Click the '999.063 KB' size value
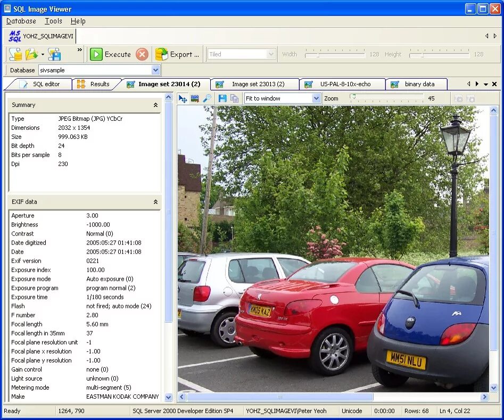The image size is (504, 420). (72, 137)
